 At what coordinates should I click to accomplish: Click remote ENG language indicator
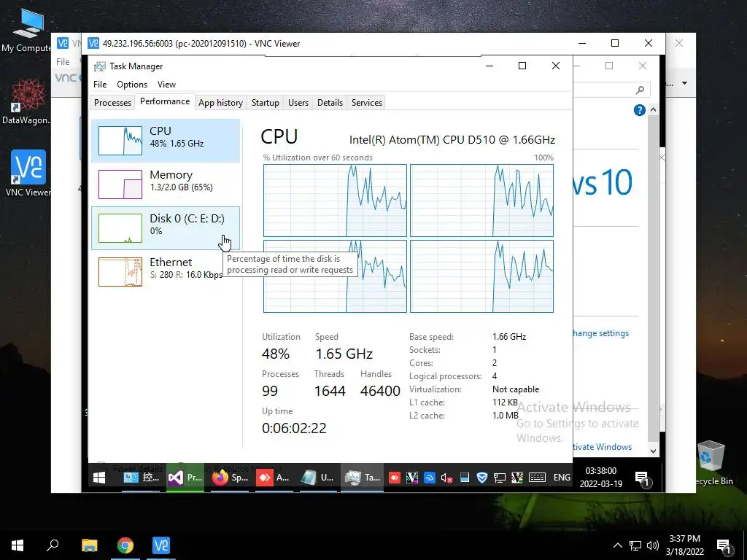(x=562, y=477)
